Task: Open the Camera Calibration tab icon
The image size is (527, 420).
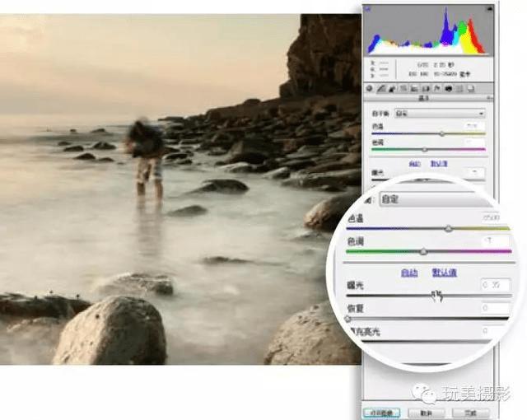Action: [x=448, y=89]
